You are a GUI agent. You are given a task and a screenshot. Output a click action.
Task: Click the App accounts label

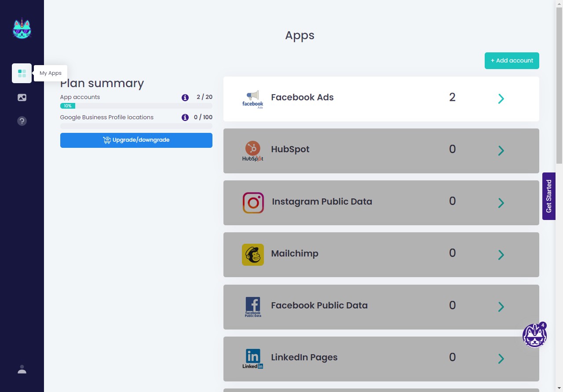(80, 97)
